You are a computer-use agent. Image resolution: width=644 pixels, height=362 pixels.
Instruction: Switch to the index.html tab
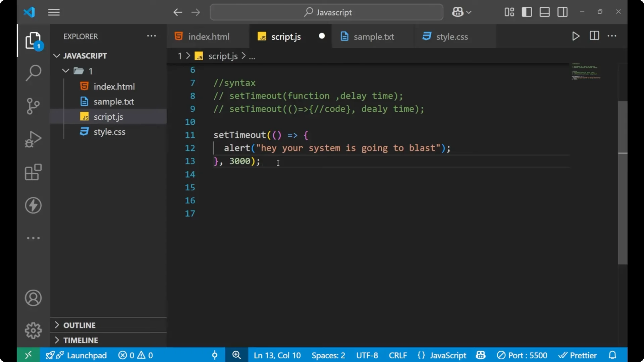(x=208, y=36)
